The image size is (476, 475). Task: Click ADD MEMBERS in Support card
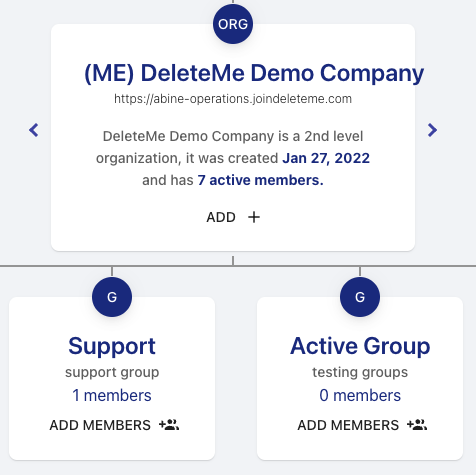coord(114,425)
